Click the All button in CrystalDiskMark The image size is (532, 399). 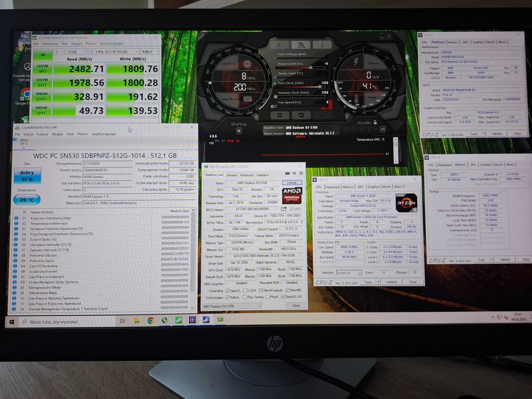point(42,55)
